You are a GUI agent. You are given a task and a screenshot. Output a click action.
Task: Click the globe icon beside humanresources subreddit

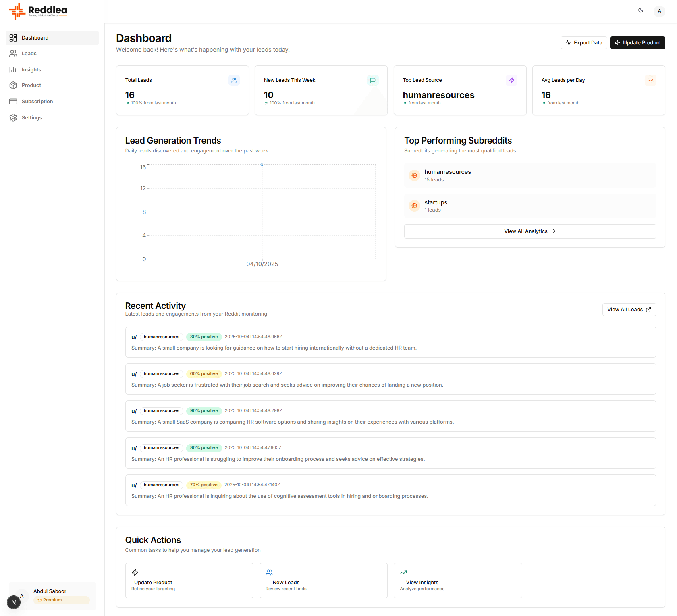414,175
